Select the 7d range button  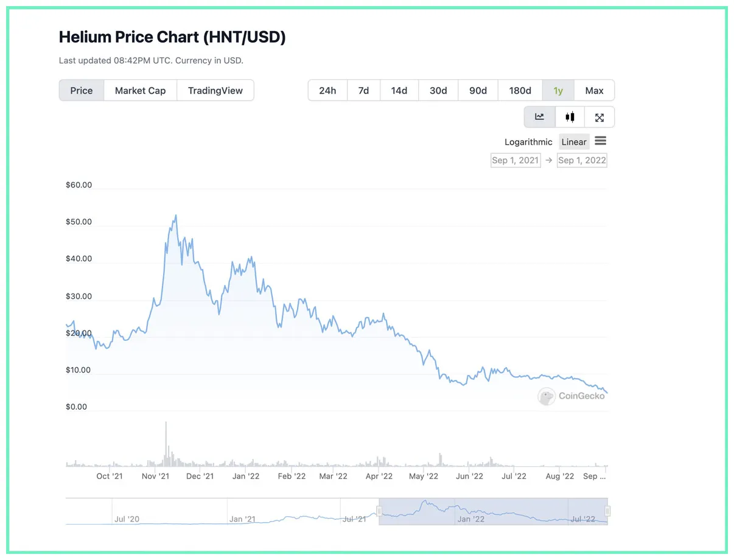[363, 90]
